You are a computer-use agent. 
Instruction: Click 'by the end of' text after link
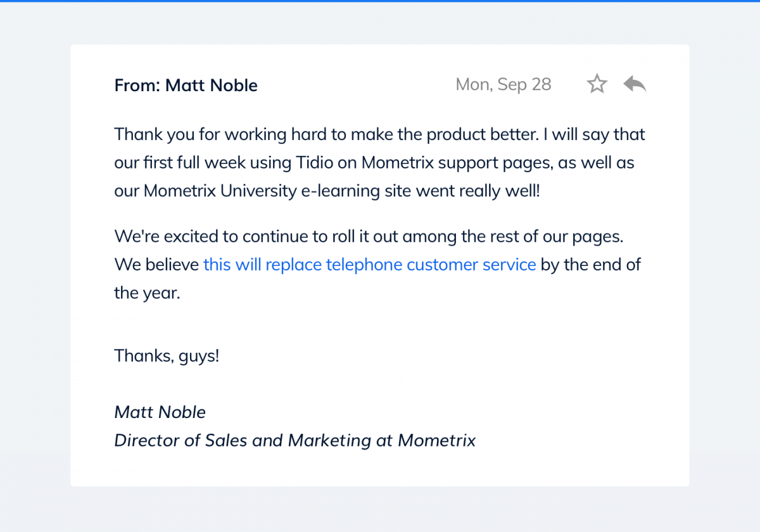coord(591,264)
